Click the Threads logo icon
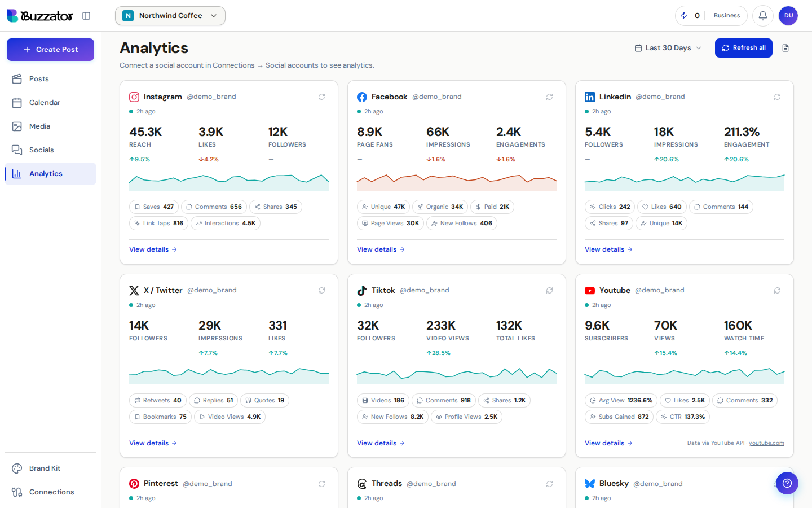Image resolution: width=812 pixels, height=508 pixels. coord(362,484)
